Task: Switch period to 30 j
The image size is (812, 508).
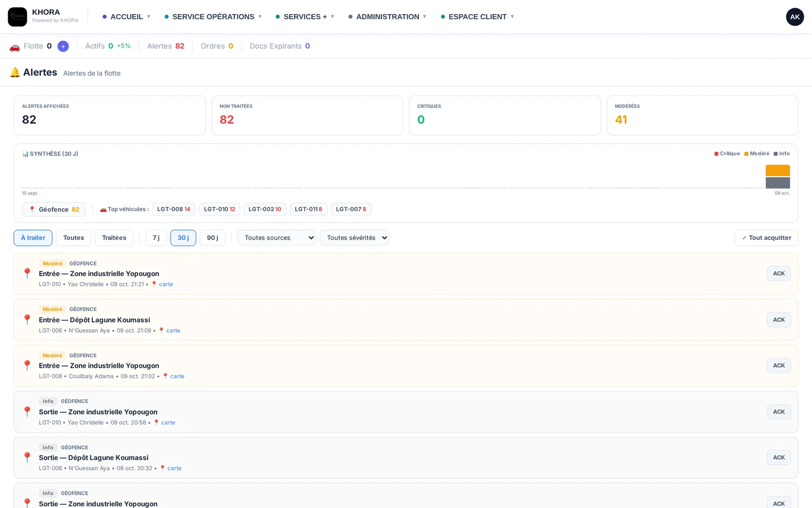Action: coord(183,238)
